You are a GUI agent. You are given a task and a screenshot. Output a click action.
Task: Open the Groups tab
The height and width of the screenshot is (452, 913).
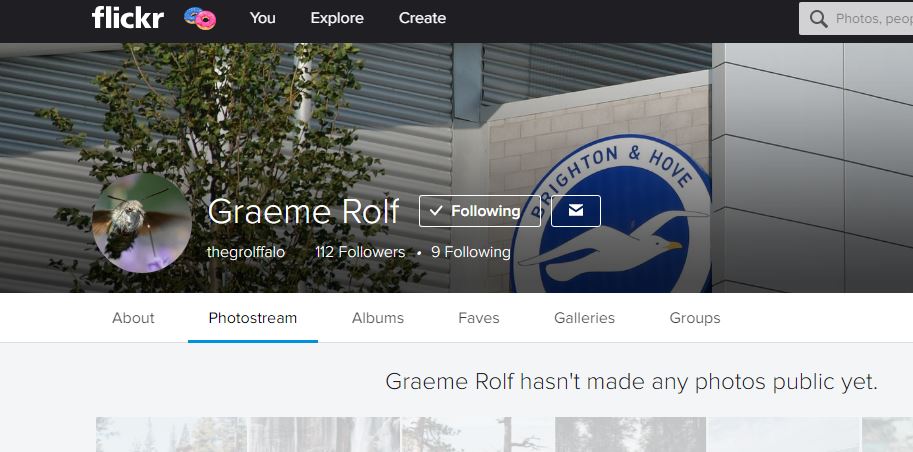pyautogui.click(x=695, y=318)
